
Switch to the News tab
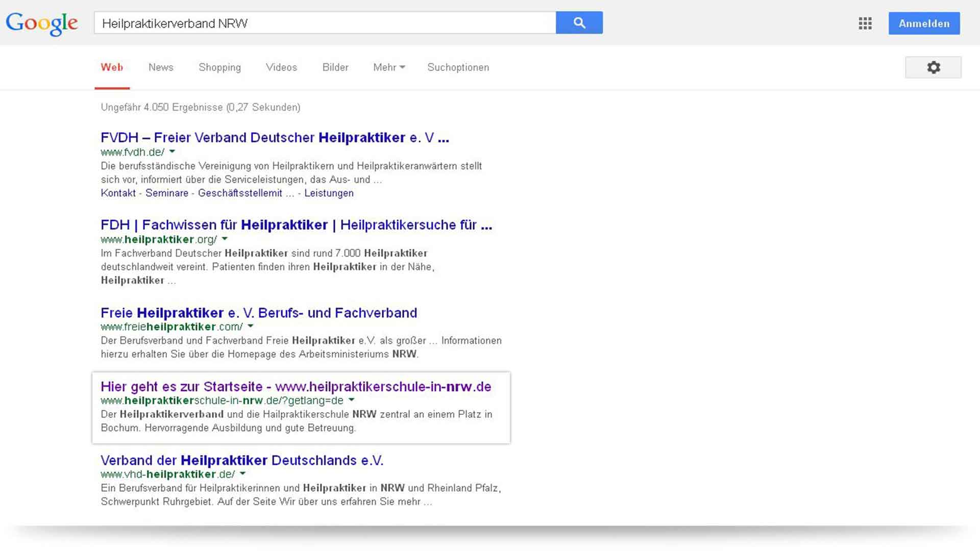click(x=161, y=67)
